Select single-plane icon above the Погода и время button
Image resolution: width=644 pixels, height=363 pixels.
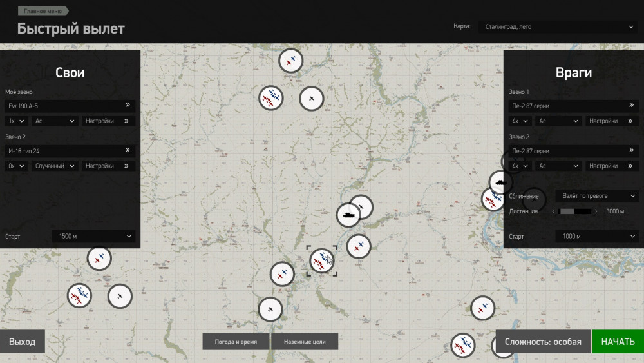[x=270, y=309]
